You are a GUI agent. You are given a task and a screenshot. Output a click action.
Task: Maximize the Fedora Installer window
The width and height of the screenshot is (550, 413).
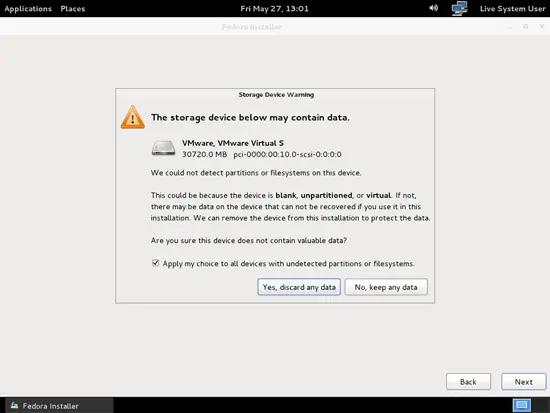525,27
